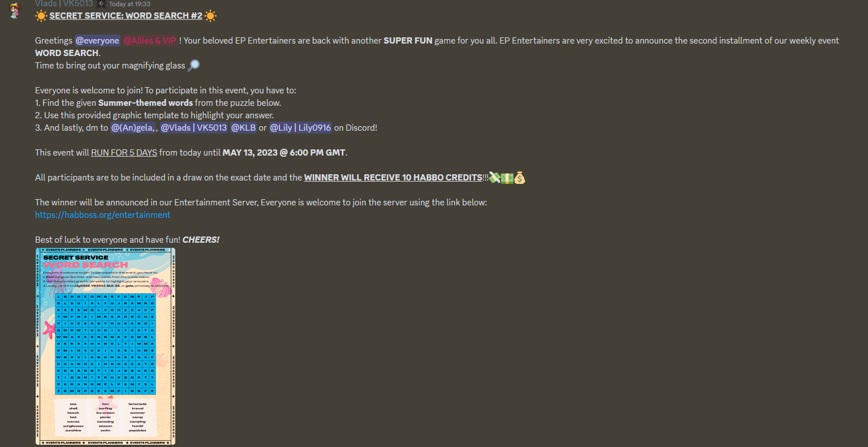
Task: Open the word search image attachment
Action: [105, 346]
